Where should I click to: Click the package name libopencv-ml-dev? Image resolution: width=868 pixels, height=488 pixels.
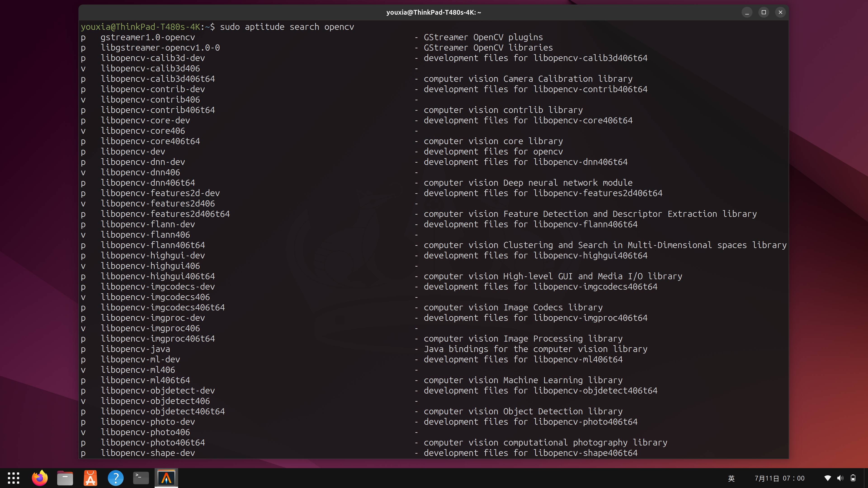[140, 360]
